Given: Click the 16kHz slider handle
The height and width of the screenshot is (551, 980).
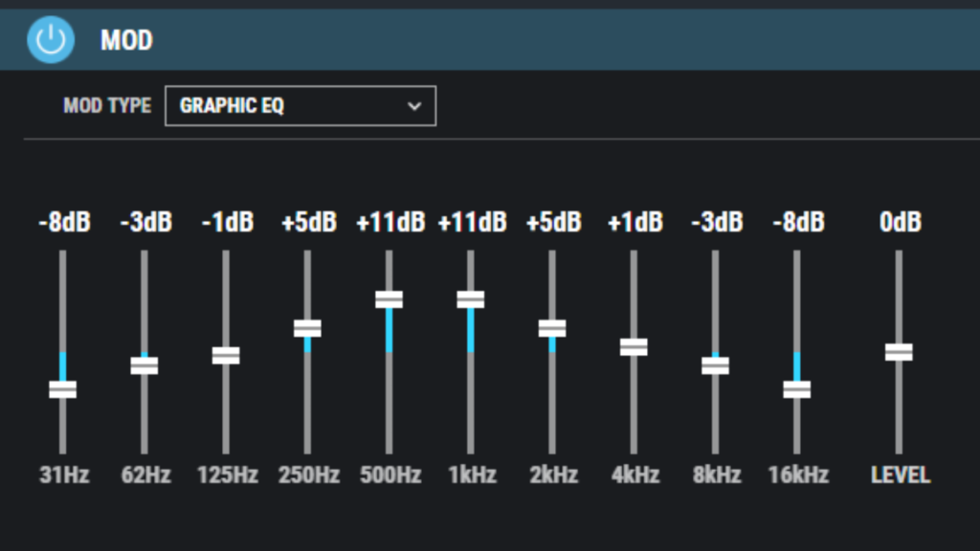Looking at the screenshot, I should click(797, 389).
